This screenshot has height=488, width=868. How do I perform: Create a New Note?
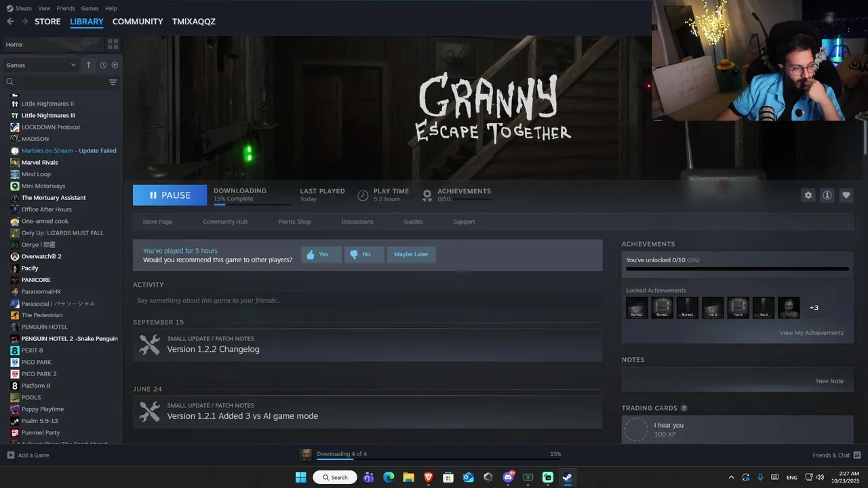point(830,381)
